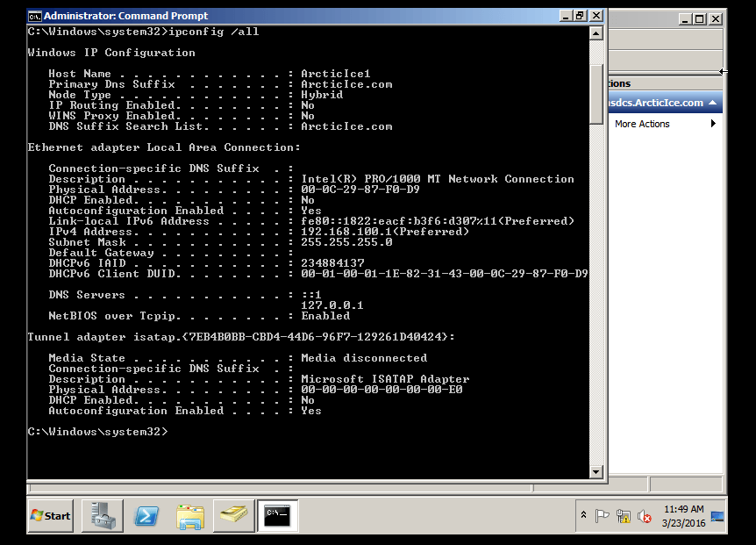Open Server Manager from the taskbar
The height and width of the screenshot is (545, 756).
click(103, 515)
